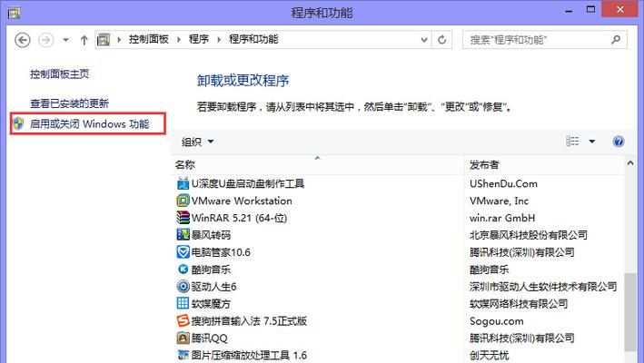Click publisher cell 北京暴风科技股份有限公司

529,235
